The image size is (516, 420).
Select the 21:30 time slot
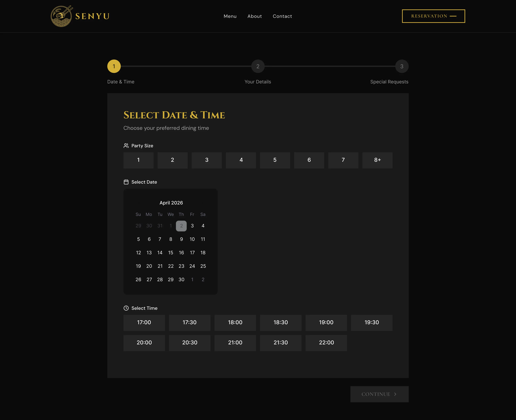tap(281, 343)
